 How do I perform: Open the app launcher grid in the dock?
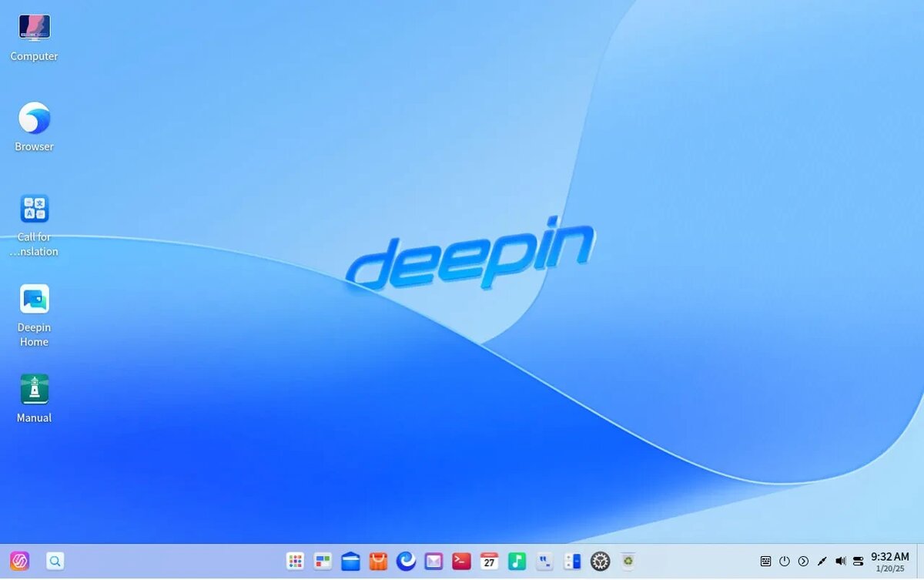[x=295, y=562]
